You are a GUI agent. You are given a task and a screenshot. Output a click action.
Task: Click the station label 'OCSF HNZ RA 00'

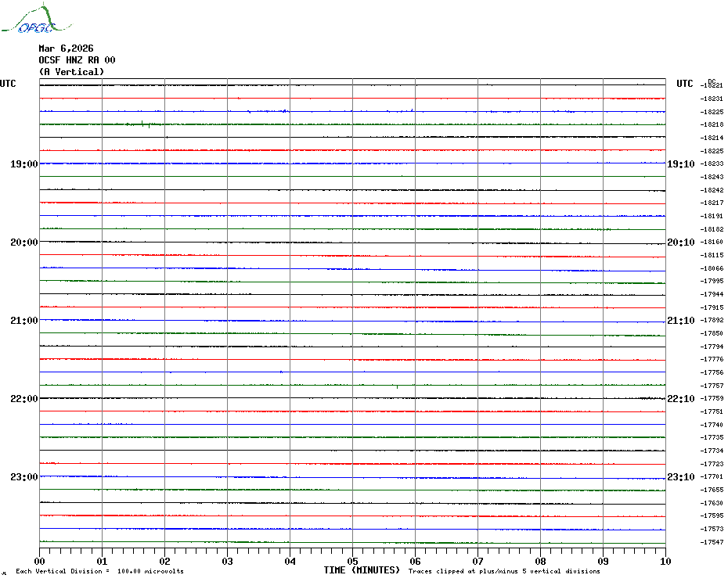(77, 60)
